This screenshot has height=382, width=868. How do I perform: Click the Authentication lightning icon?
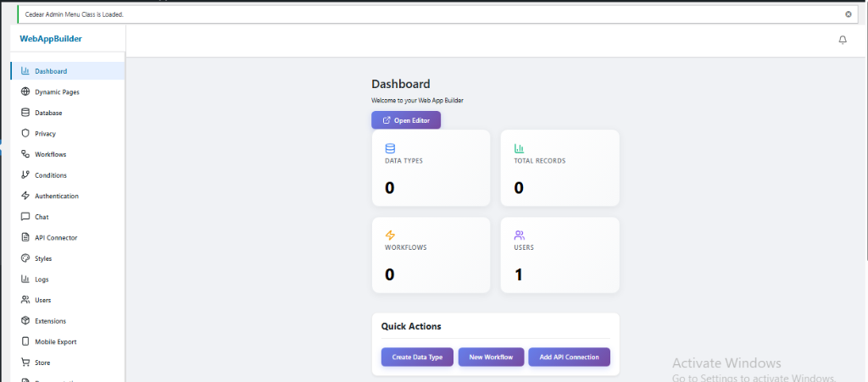25,196
